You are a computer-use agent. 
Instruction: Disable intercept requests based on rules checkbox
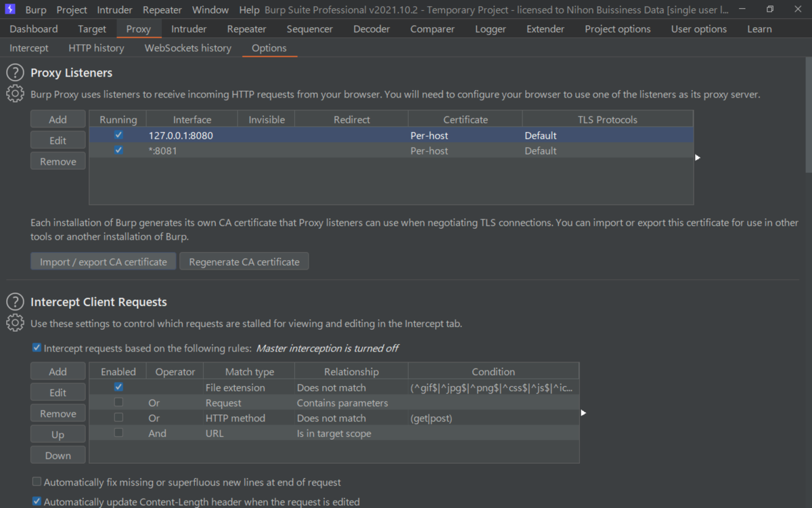pos(37,348)
